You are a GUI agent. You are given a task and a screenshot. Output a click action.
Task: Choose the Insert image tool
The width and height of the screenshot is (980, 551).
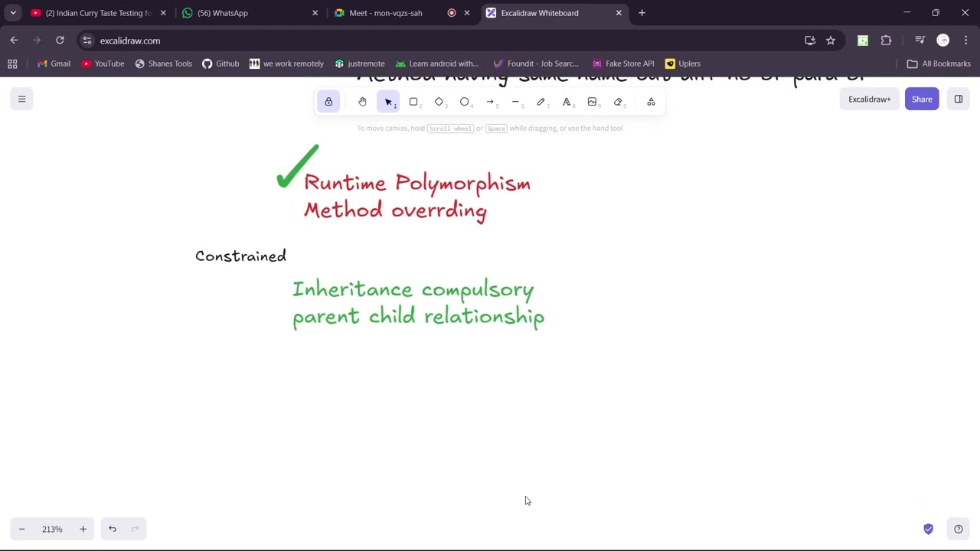pos(592,102)
